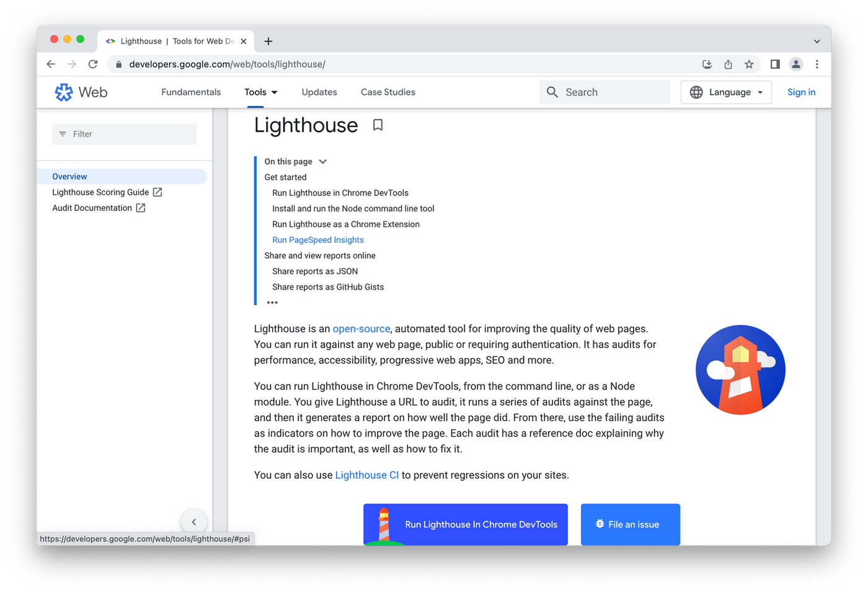Click the globe icon in the Language selector
868x594 pixels.
696,92
